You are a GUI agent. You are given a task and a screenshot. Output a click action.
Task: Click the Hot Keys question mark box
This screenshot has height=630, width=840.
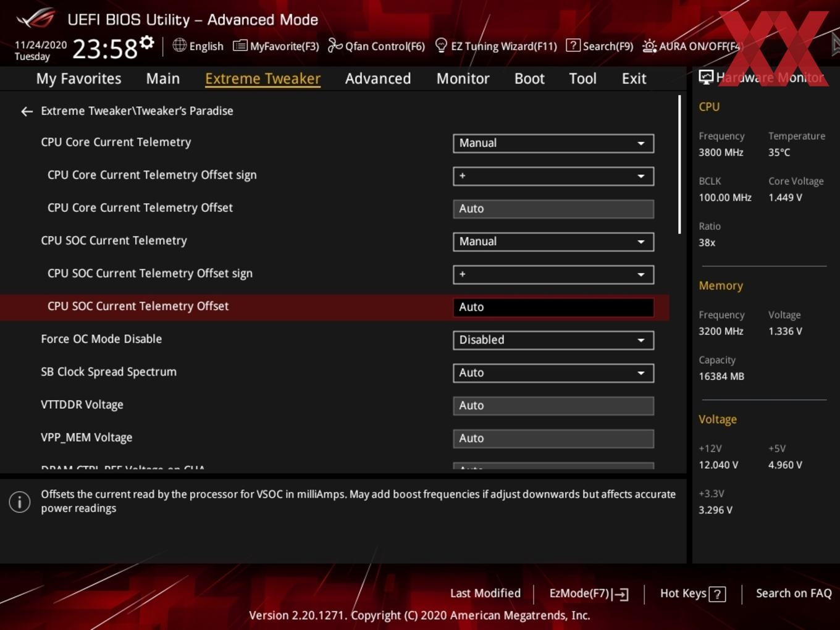717,594
